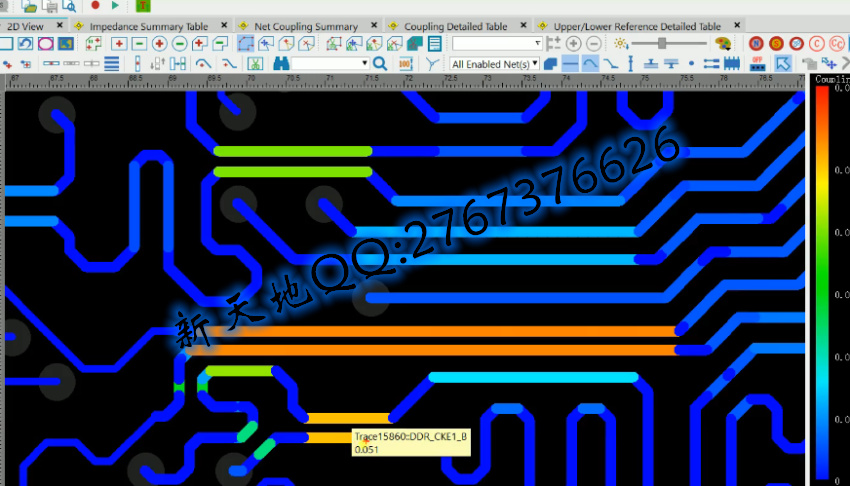850x486 pixels.
Task: Open the All Enabled Net(s) dropdown
Action: (x=494, y=63)
